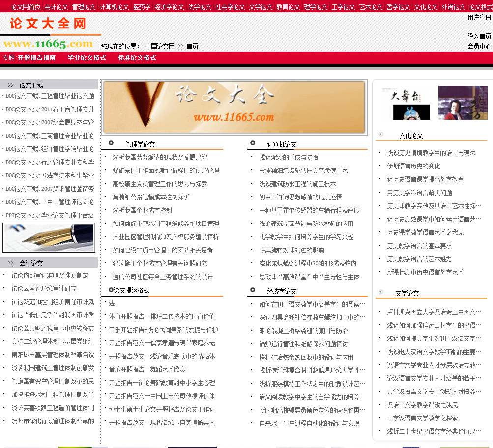Open 毕业论文格式 in red topic bar
Viewport: 493px width, 448px height.
[x=87, y=57]
